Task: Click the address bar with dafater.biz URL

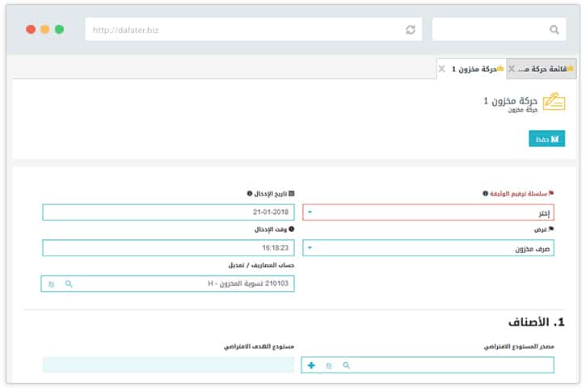Action: tap(242, 30)
